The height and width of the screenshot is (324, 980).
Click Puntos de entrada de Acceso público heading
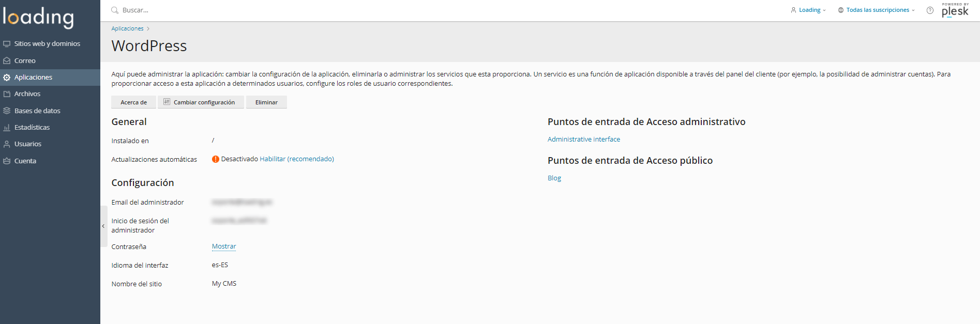click(x=630, y=160)
